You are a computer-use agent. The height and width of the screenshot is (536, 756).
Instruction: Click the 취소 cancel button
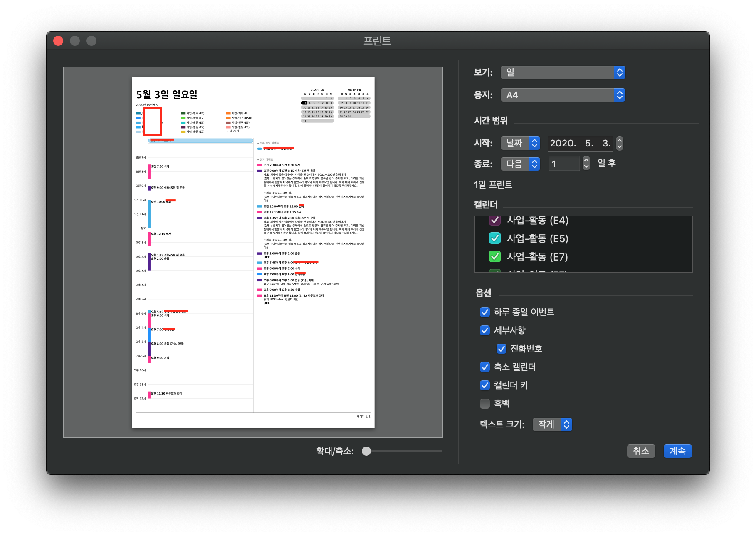641,451
